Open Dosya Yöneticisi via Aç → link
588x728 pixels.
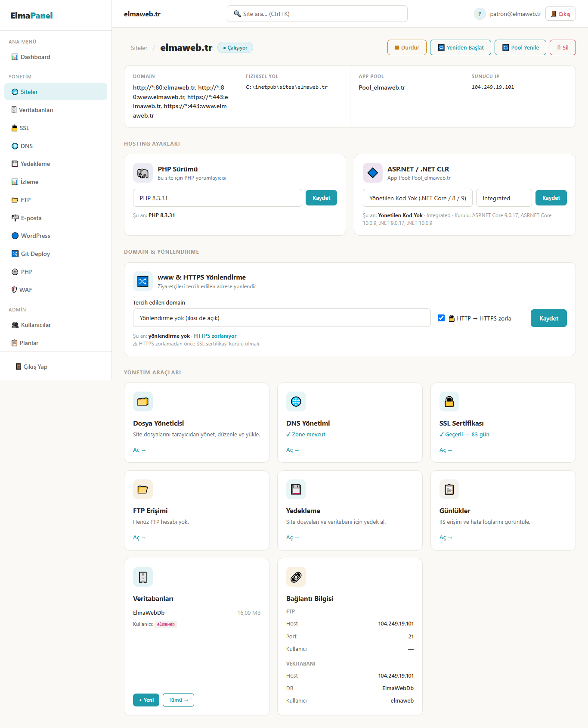click(x=139, y=450)
